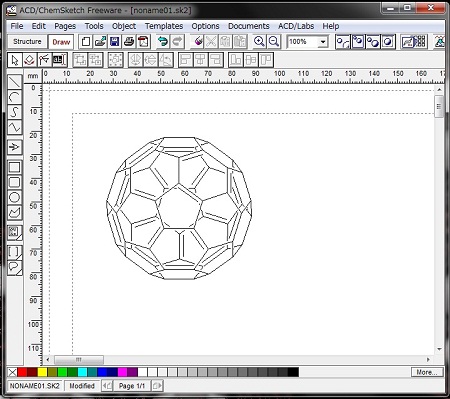Viewport: 450px width, 399px height.
Task: Select the Rounded Rectangle tool
Action: (14, 182)
